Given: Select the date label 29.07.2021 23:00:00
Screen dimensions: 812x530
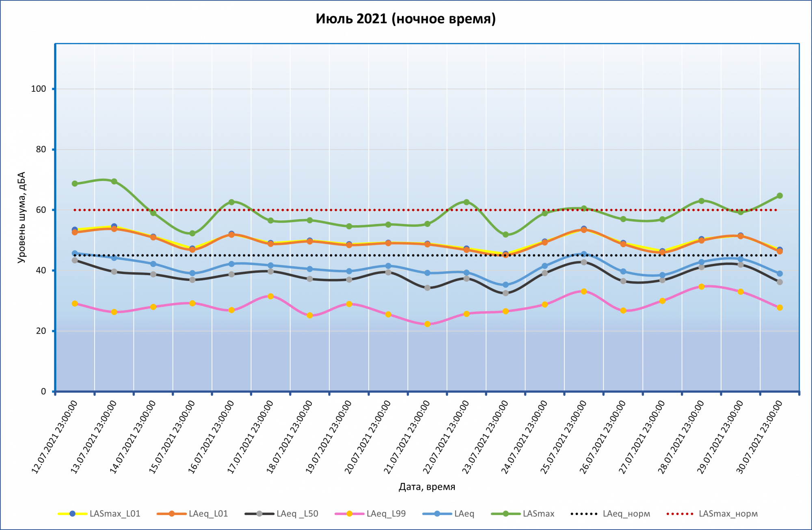Looking at the screenshot, I should 720,437.
